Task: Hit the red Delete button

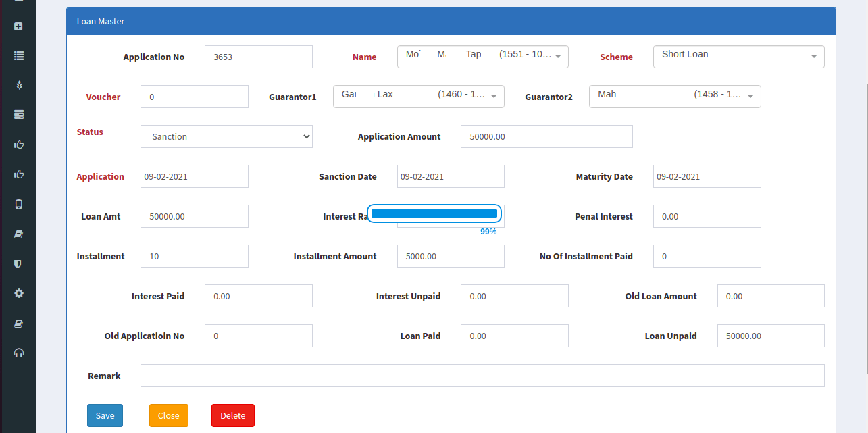Action: [x=232, y=415]
